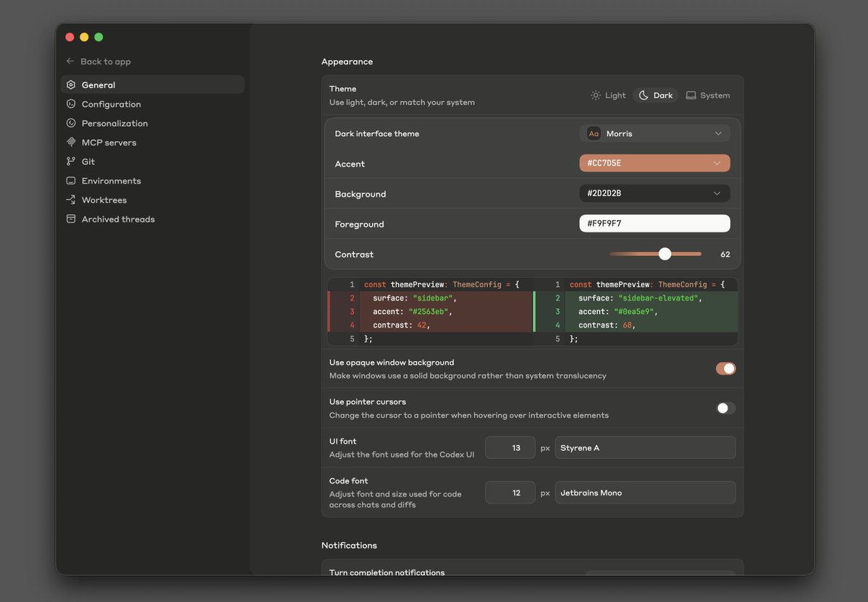This screenshot has height=602, width=868.
Task: Click the back arrow icon beside Back to app
Action: [x=70, y=61]
